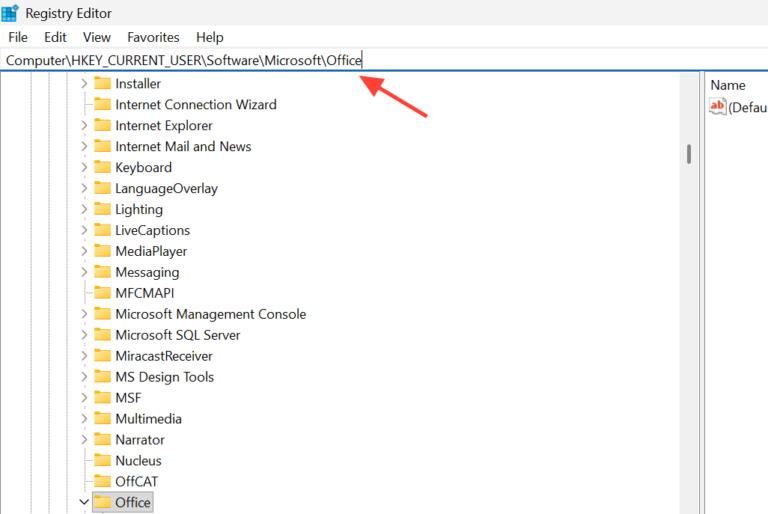The height and width of the screenshot is (514, 768).
Task: Expand the Multimedia key chevron
Action: point(84,419)
